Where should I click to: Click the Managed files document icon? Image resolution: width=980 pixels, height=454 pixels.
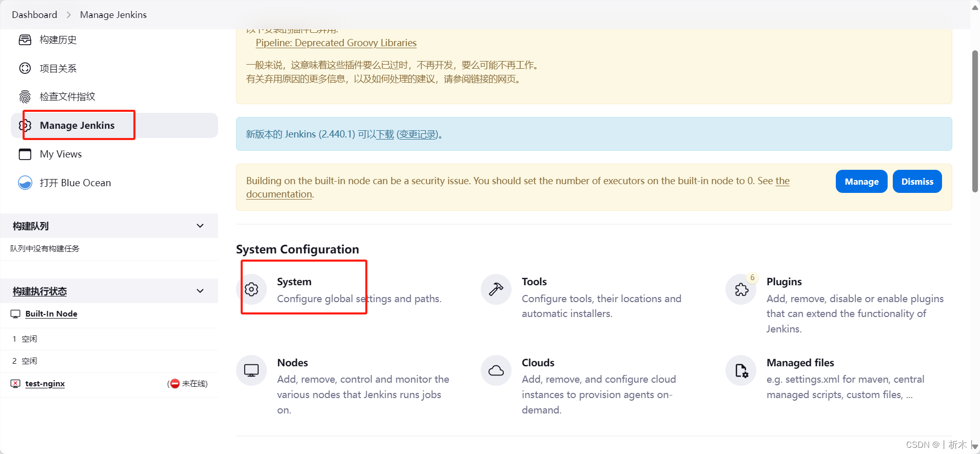[741, 370]
